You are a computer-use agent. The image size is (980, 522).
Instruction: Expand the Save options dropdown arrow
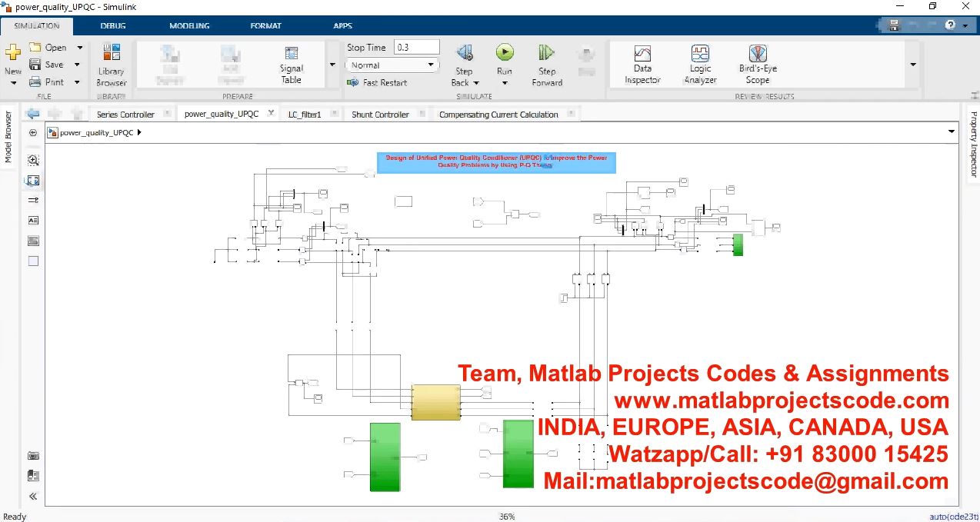point(78,65)
